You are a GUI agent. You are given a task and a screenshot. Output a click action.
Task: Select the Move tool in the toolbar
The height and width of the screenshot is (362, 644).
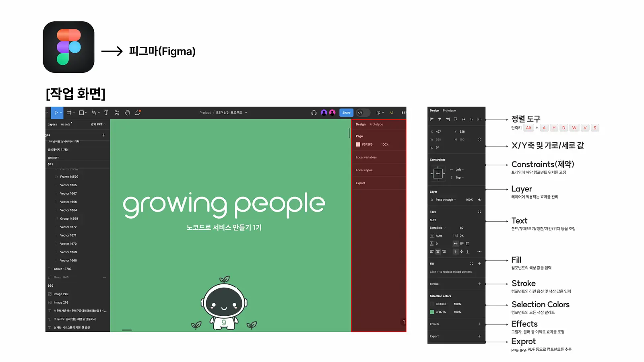56,113
